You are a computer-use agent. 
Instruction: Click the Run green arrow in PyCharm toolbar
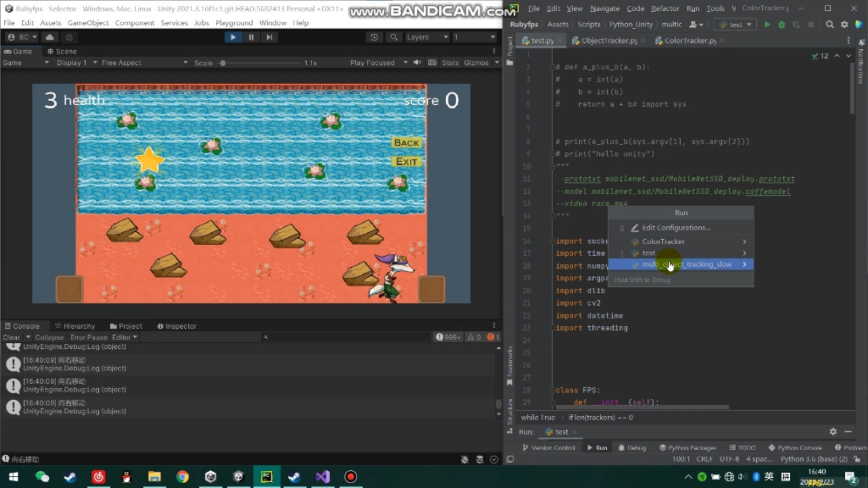766,25
